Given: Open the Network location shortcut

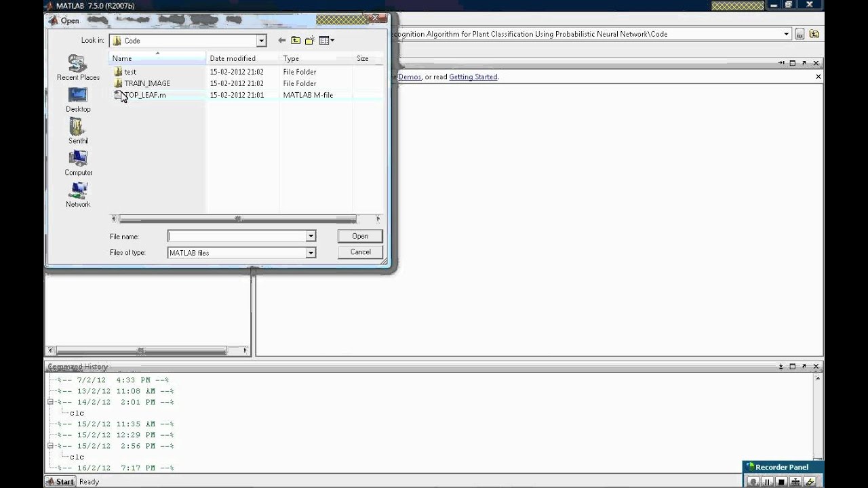Looking at the screenshot, I should pos(78,195).
